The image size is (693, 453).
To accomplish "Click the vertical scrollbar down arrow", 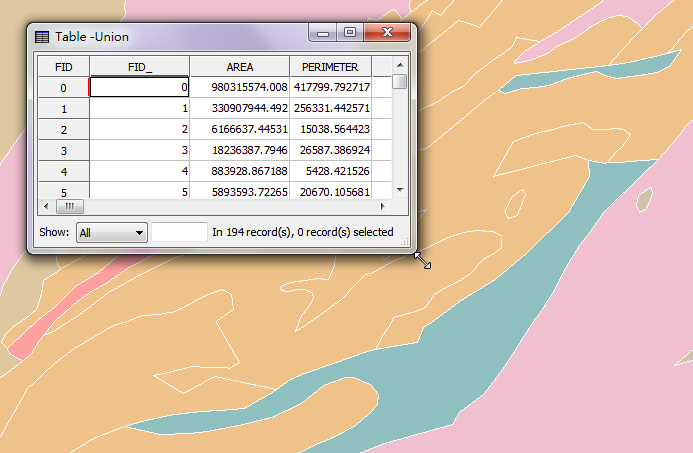I will [400, 190].
